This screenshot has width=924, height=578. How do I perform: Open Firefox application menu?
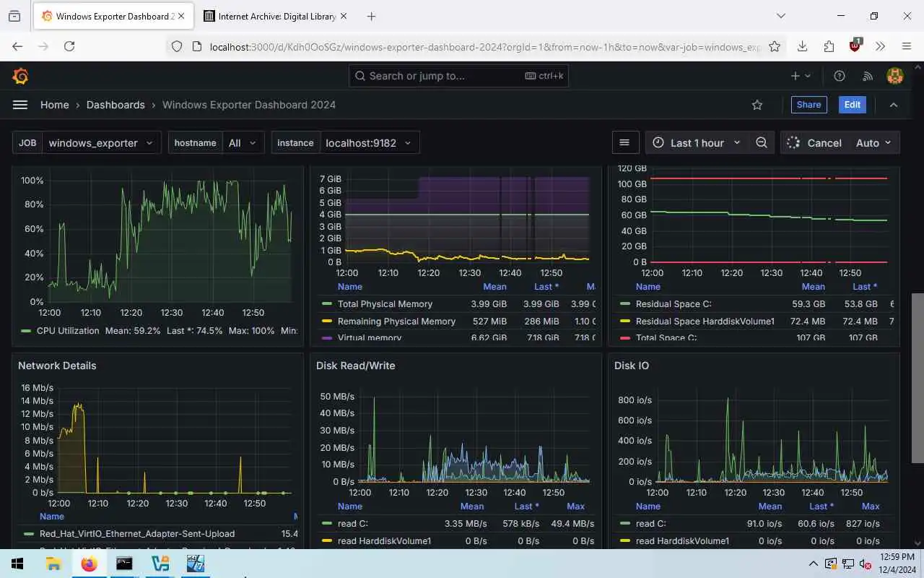(x=907, y=46)
